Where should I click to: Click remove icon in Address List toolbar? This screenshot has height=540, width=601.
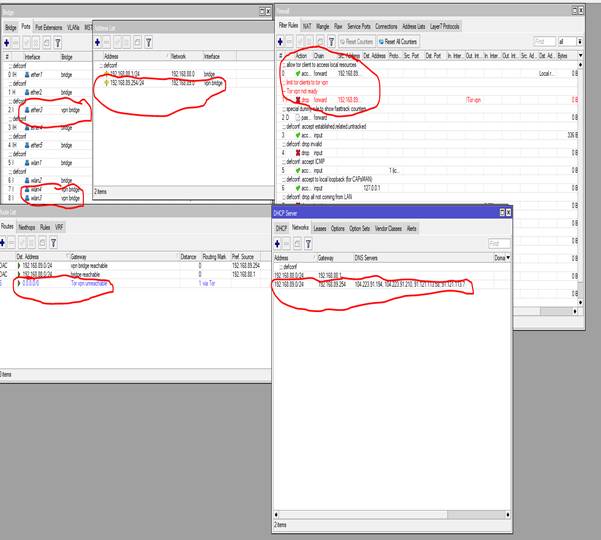pyautogui.click(x=107, y=43)
